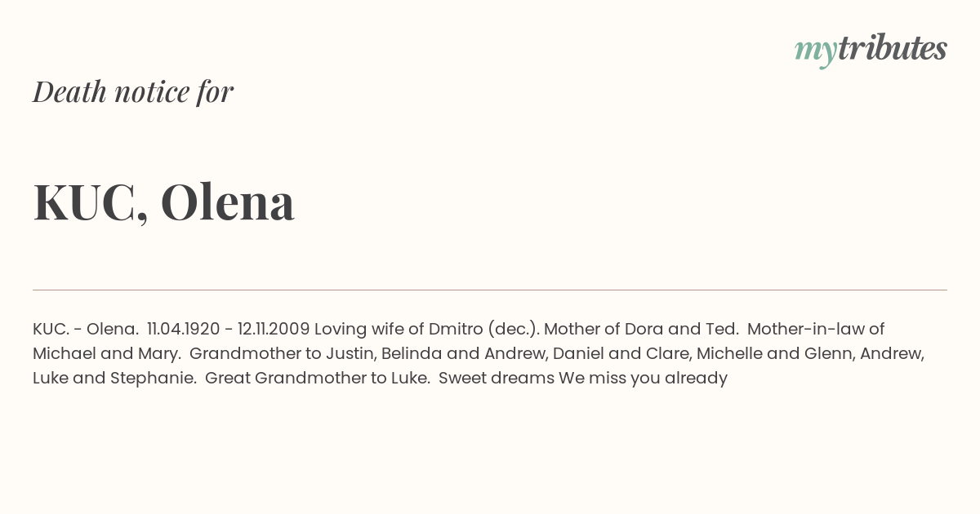This screenshot has height=514, width=980.
Task: Click "Luke and Stephanie" in notice text
Action: tap(114, 379)
